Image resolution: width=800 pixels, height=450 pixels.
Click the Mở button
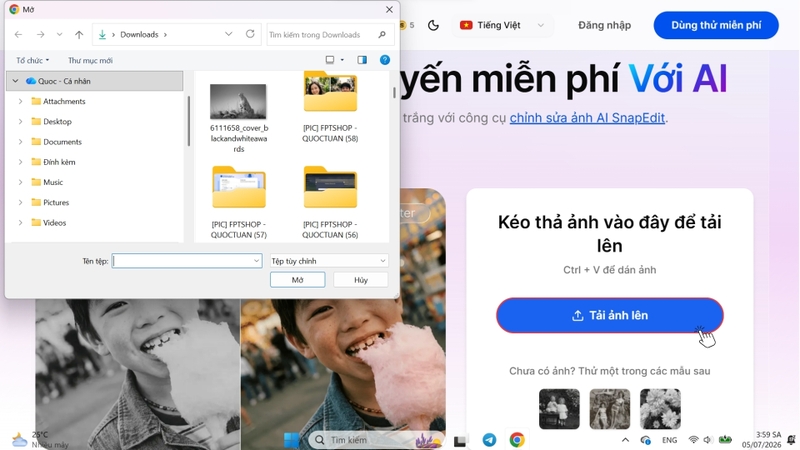point(297,280)
